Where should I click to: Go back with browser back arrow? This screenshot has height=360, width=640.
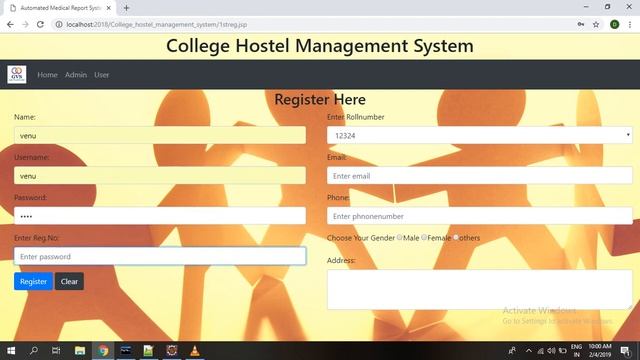(x=10, y=24)
